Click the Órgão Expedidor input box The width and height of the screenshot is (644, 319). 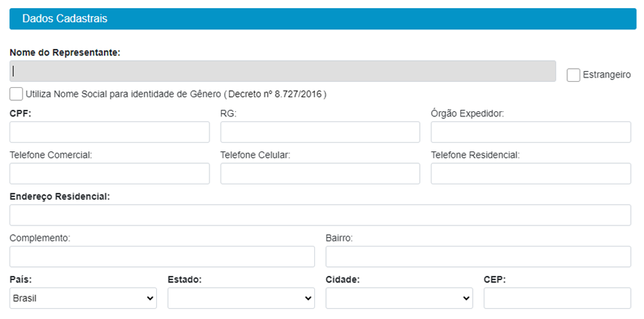click(x=530, y=132)
